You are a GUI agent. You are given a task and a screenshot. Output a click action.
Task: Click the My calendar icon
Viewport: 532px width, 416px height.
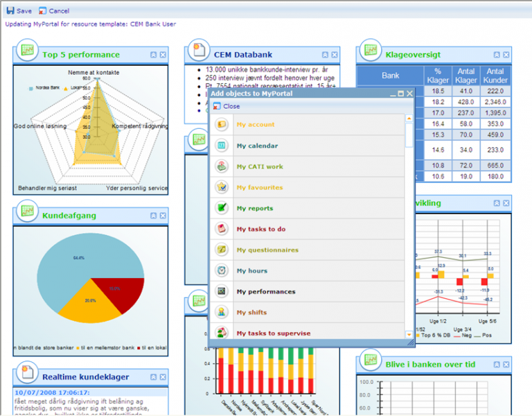(x=222, y=146)
